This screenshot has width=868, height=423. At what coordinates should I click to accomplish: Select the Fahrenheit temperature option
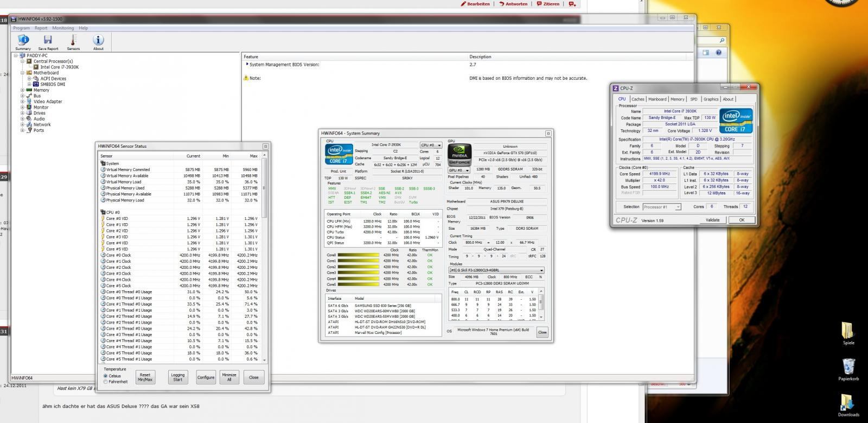tap(105, 382)
